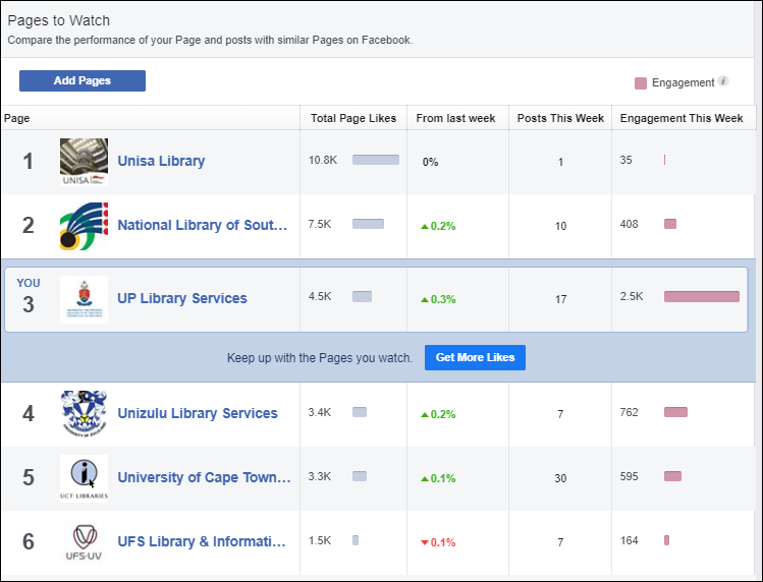
Task: Click the 35 engagement value
Action: (x=626, y=160)
